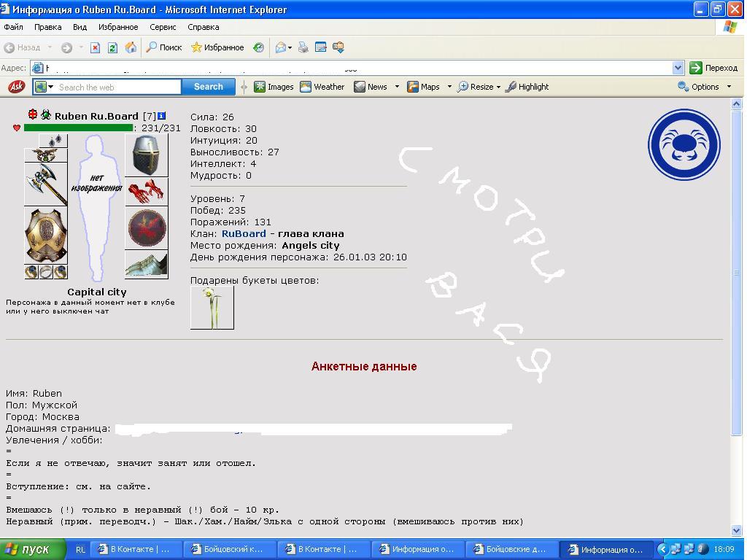Click the steel boots item slot

pyautogui.click(x=146, y=264)
